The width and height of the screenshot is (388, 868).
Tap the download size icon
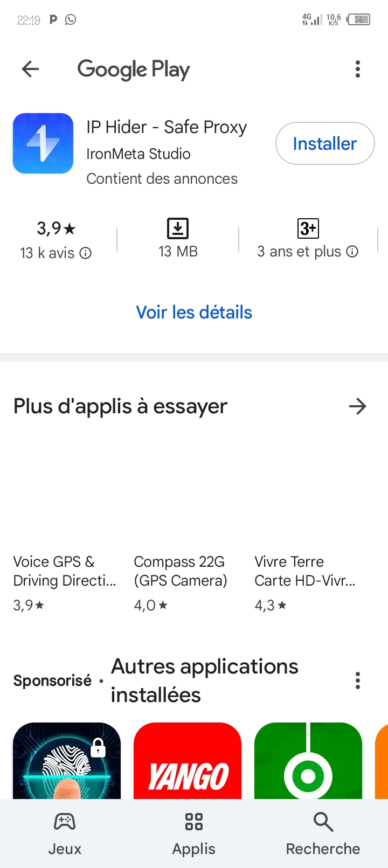tap(178, 228)
